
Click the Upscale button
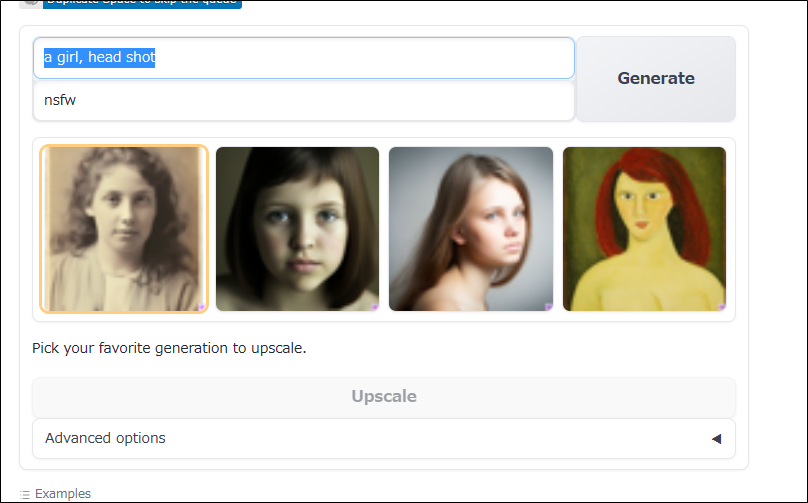[384, 397]
